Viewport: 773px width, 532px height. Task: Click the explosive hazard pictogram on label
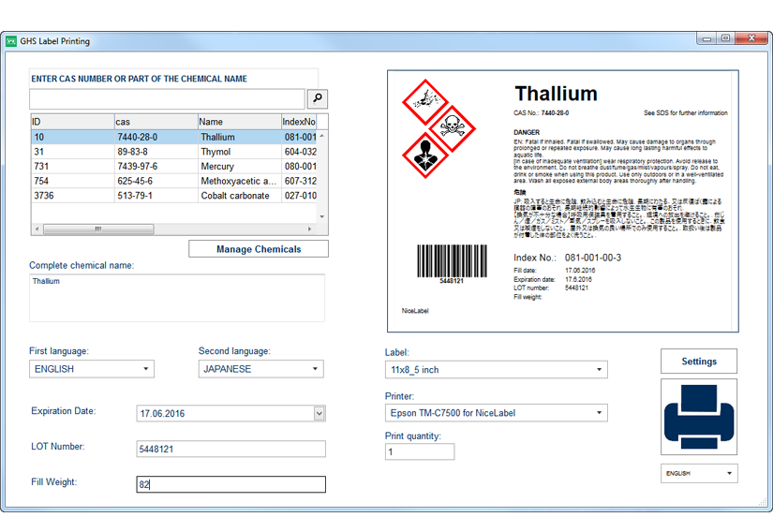425,101
